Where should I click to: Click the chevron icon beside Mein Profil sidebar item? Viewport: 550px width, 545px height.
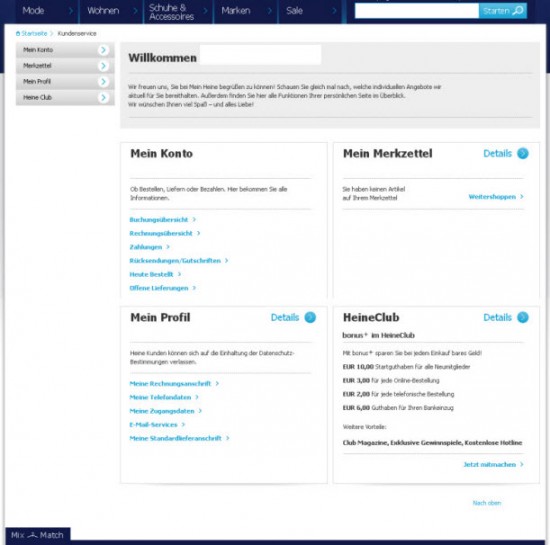pyautogui.click(x=103, y=81)
